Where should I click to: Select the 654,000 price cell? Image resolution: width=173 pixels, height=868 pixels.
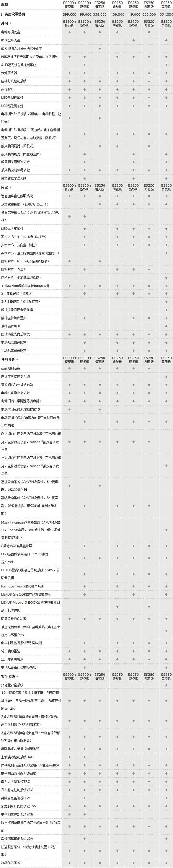tap(166, 14)
